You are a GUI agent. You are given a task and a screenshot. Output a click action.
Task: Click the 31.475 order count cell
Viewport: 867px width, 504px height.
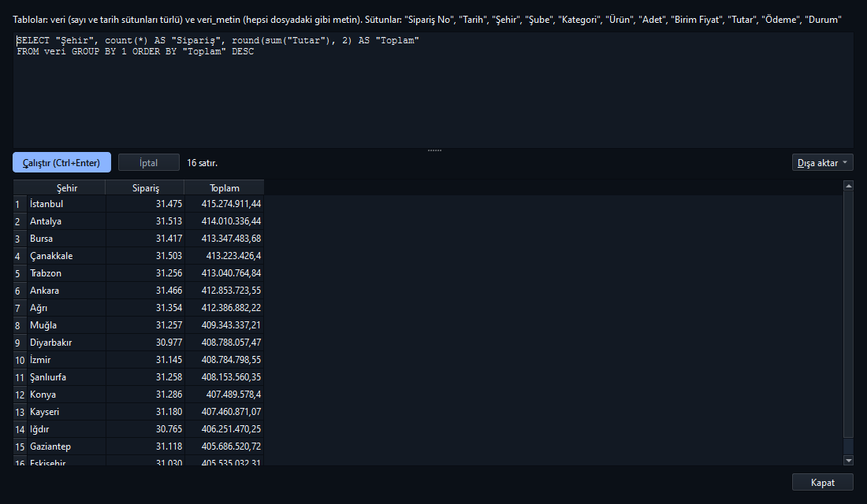[145, 204]
